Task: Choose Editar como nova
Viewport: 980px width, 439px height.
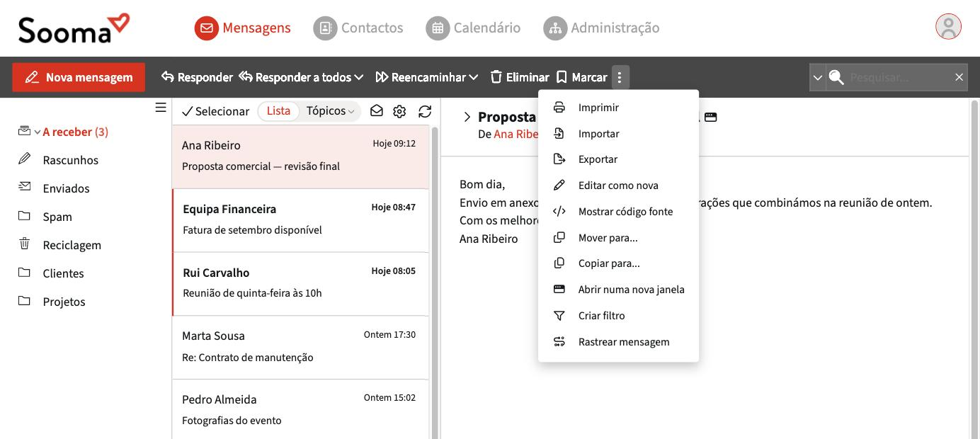Action: click(x=618, y=186)
